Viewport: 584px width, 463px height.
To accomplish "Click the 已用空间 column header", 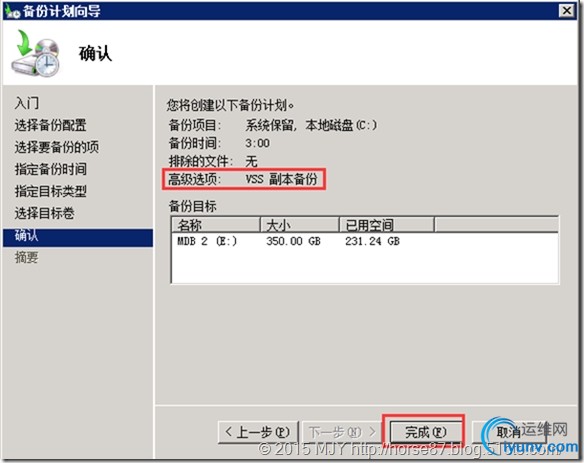I will pos(387,225).
